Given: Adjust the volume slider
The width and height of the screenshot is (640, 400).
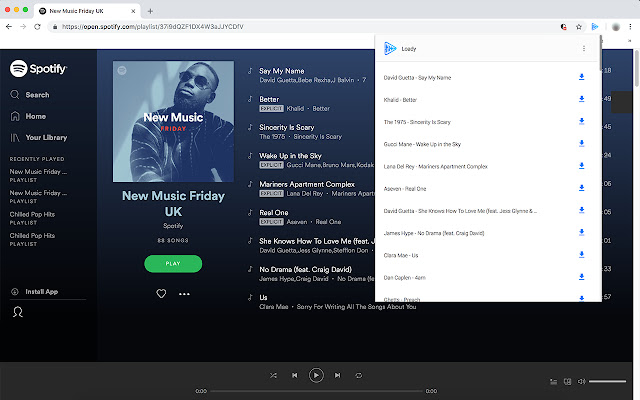Looking at the screenshot, I should (607, 382).
